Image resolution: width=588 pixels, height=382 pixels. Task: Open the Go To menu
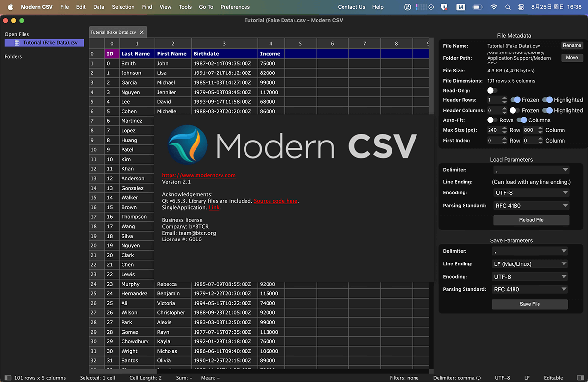206,7
